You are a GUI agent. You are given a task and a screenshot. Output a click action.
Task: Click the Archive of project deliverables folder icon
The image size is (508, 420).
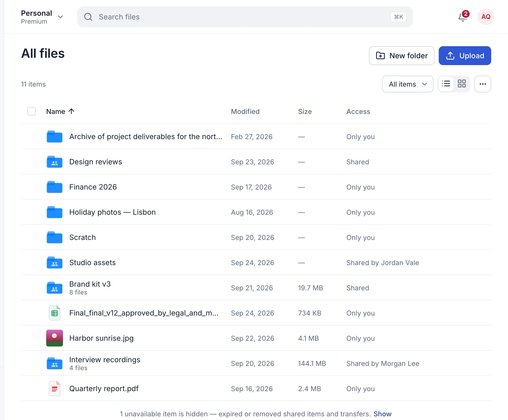click(55, 136)
